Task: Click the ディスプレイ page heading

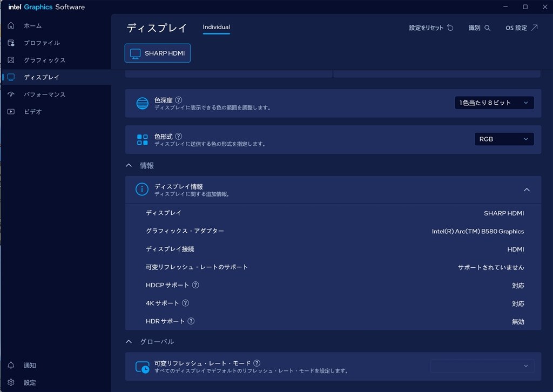Action: pyautogui.click(x=157, y=28)
